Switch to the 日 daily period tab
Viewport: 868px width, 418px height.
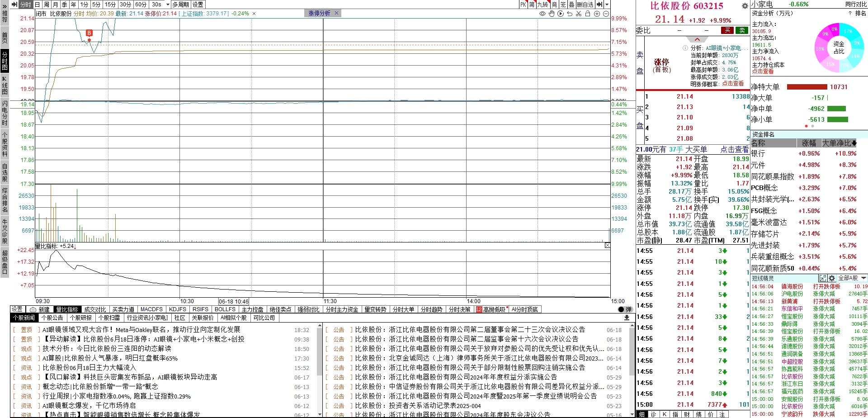click(37, 5)
